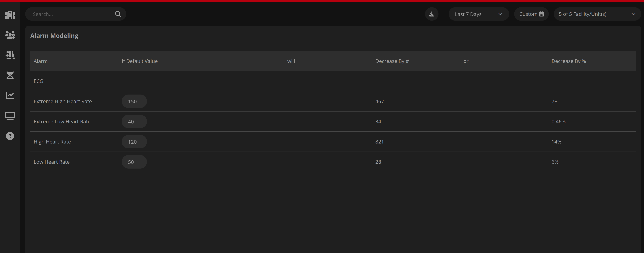Select the Extreme High Heart Rate label
Viewport: 644px width, 253px height.
point(63,101)
